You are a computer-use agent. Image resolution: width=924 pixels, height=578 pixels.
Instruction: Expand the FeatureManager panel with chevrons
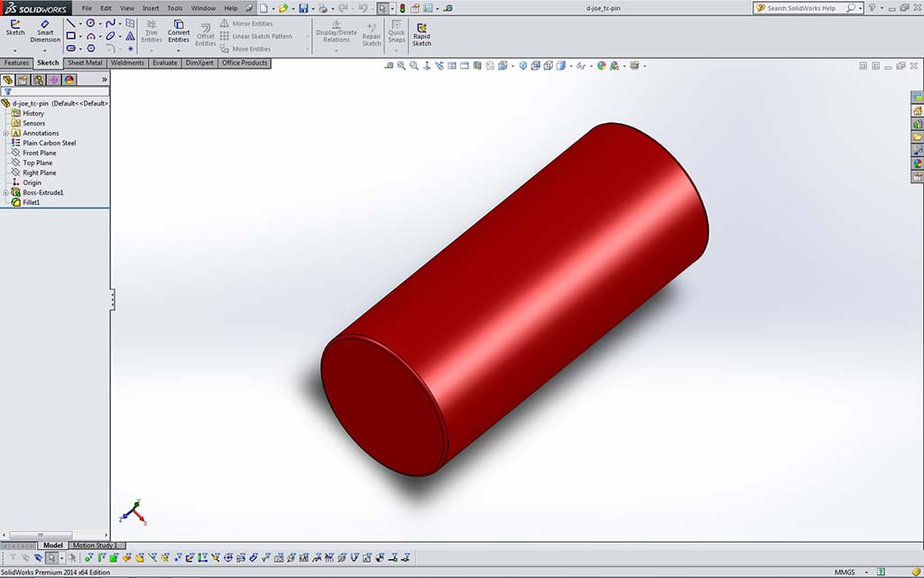pos(104,79)
